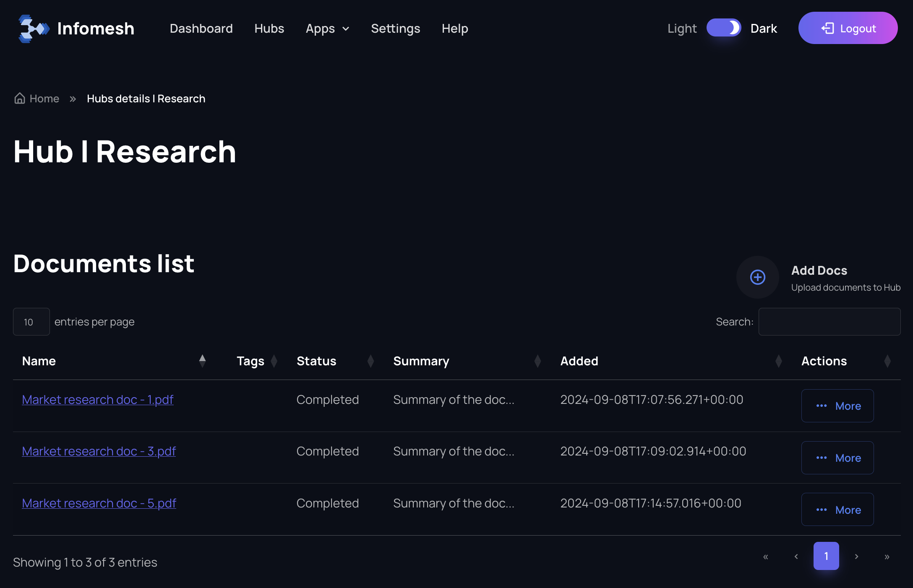The image size is (913, 588).
Task: Sort table by Status column arrow
Action: [370, 361]
